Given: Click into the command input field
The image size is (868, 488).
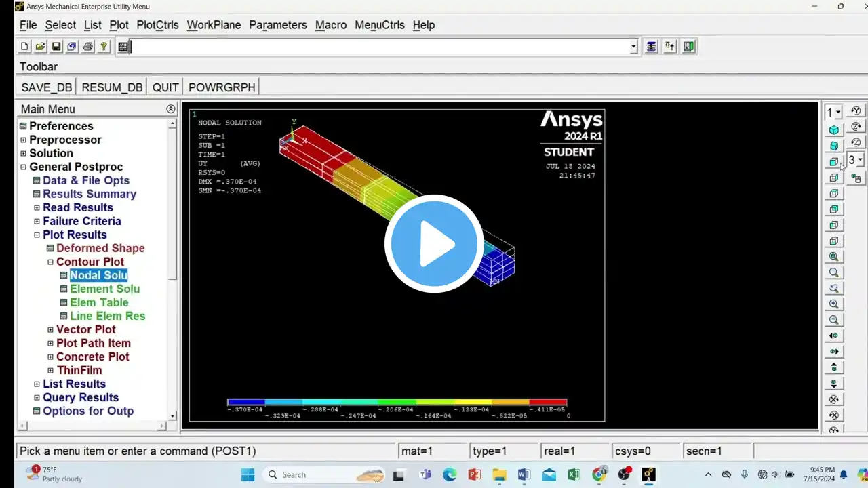Looking at the screenshot, I should pos(380,47).
